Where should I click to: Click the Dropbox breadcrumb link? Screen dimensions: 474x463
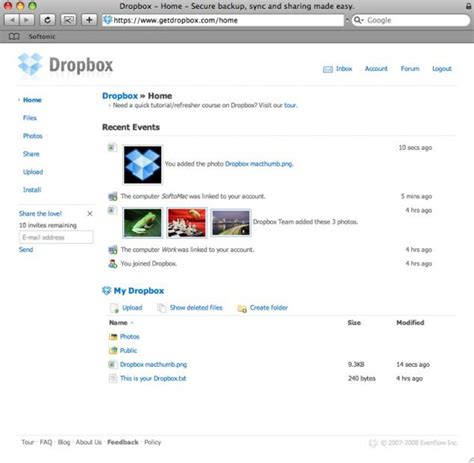pyautogui.click(x=120, y=96)
